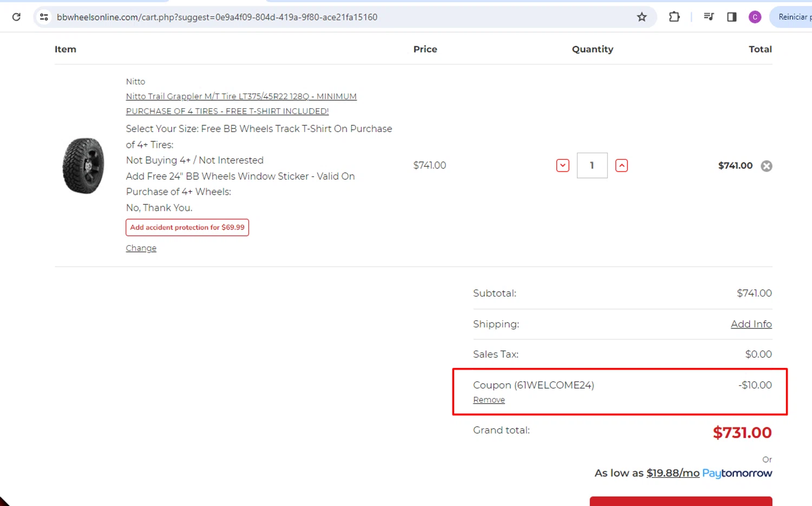
Task: Click the Reiniciar update button
Action: pos(791,17)
